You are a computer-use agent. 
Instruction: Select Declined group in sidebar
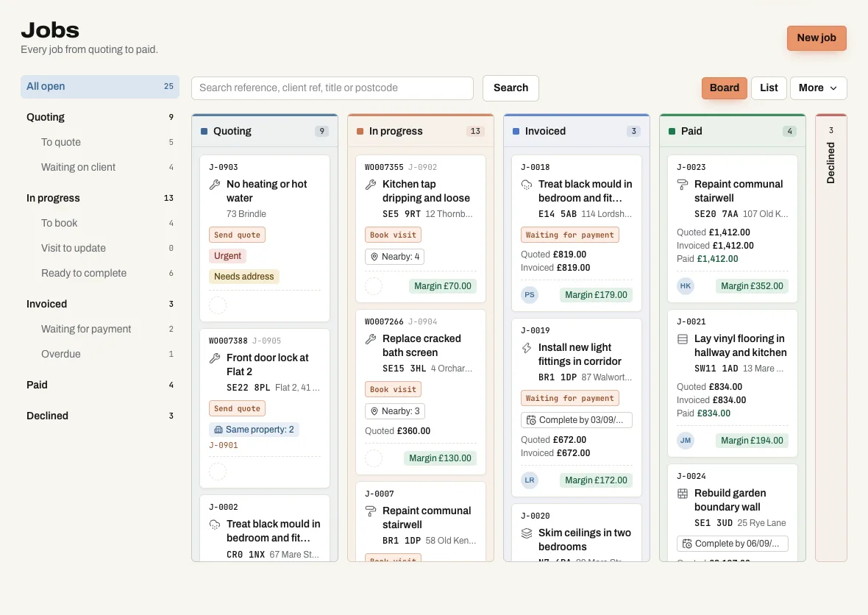(x=100, y=416)
